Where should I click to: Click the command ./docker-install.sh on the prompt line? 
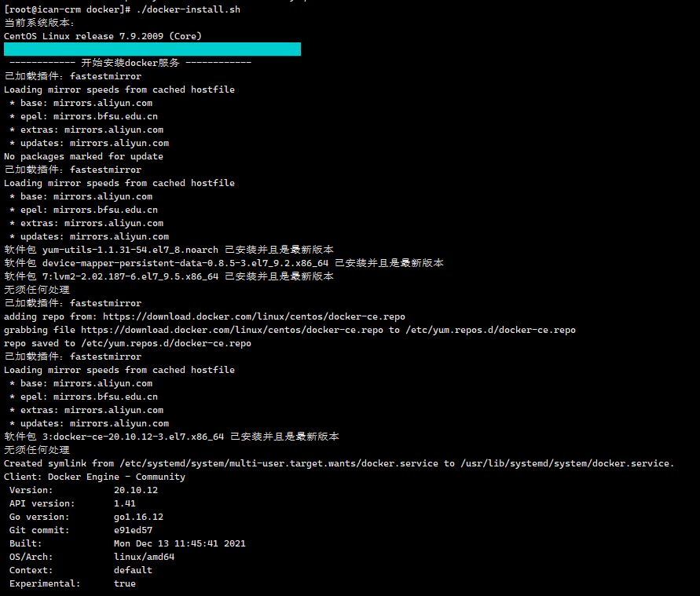pyautogui.click(x=189, y=9)
